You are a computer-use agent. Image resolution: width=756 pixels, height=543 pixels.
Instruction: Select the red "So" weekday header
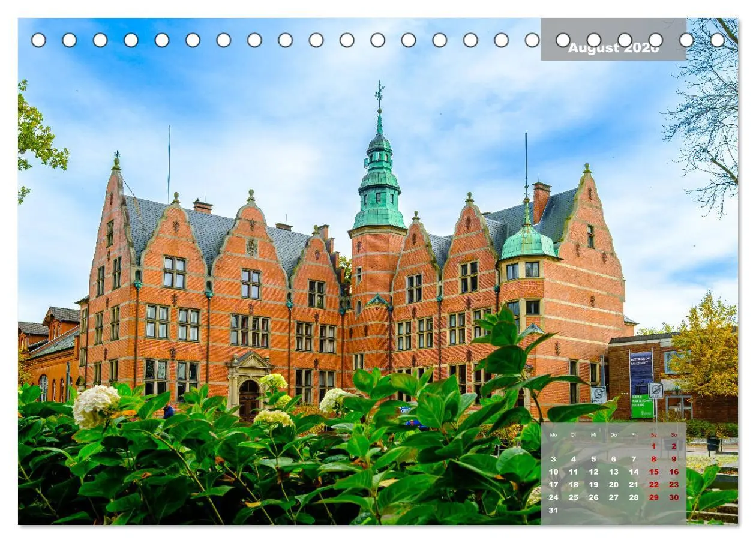tap(674, 435)
